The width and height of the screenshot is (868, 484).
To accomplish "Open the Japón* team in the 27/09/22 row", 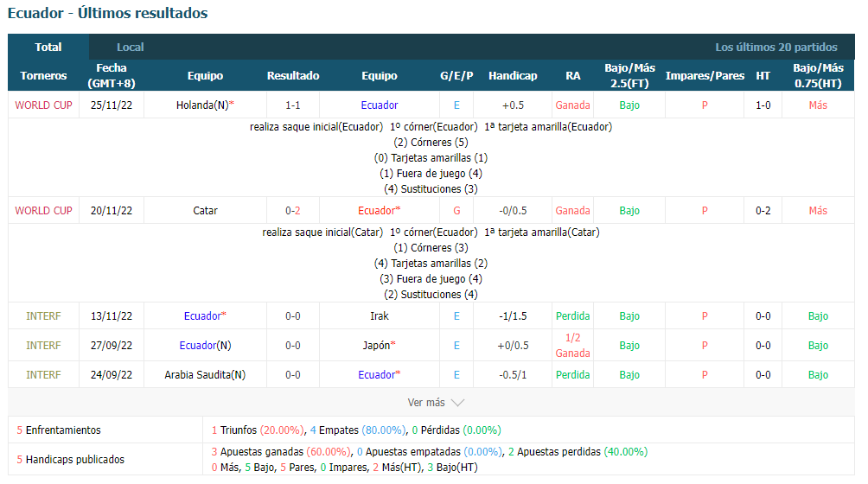I will click(x=380, y=346).
